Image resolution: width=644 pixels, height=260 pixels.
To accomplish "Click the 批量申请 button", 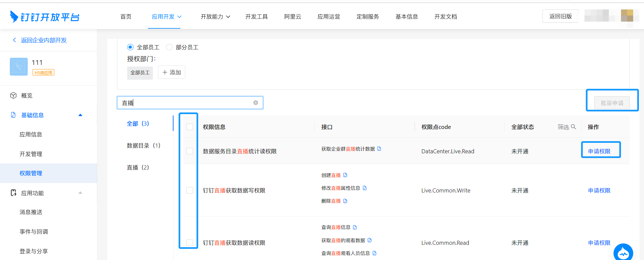I will point(612,103).
